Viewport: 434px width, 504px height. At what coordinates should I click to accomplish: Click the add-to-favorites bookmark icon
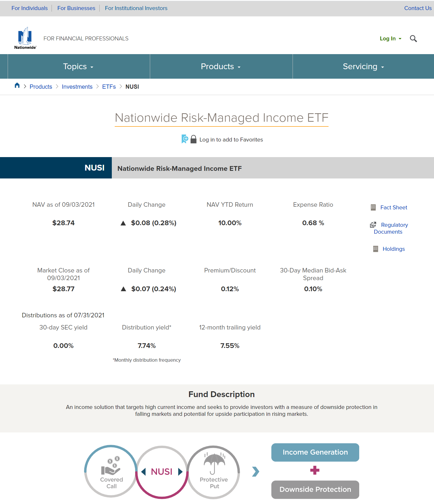(185, 139)
